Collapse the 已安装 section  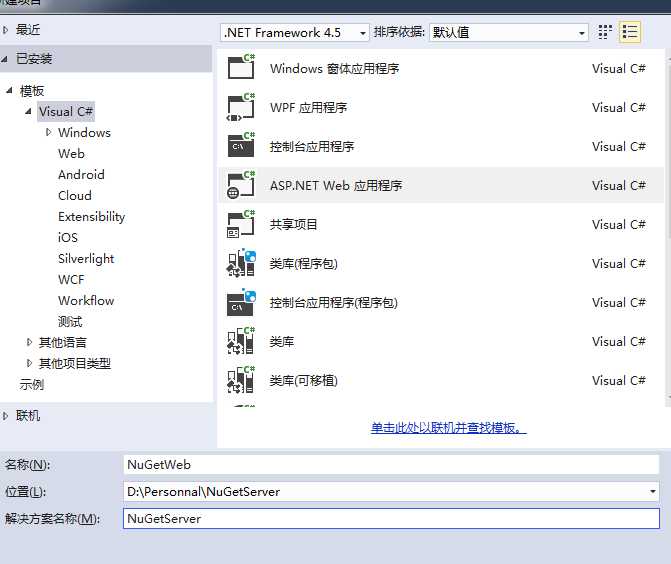[5, 59]
